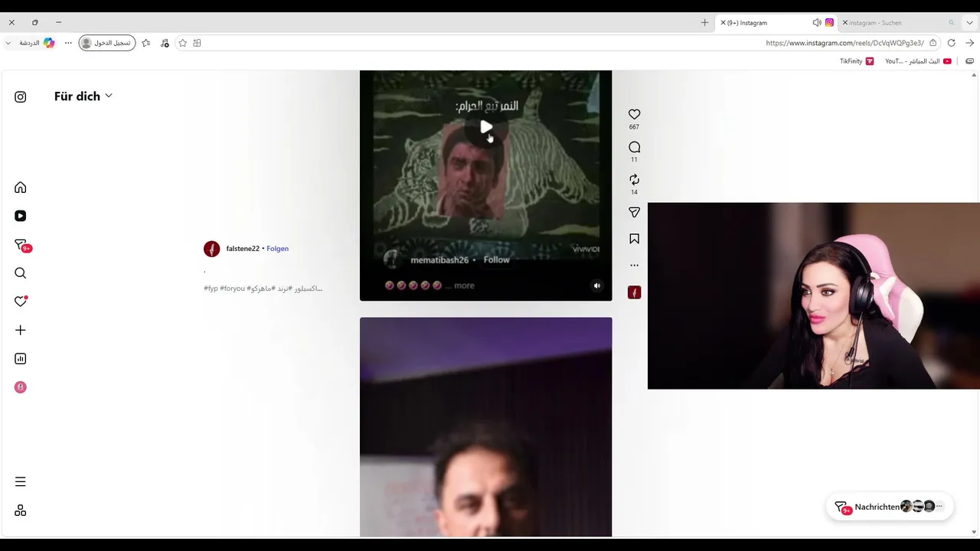Open the Nachrichten messages popup
The height and width of the screenshot is (551, 980).
(x=889, y=507)
